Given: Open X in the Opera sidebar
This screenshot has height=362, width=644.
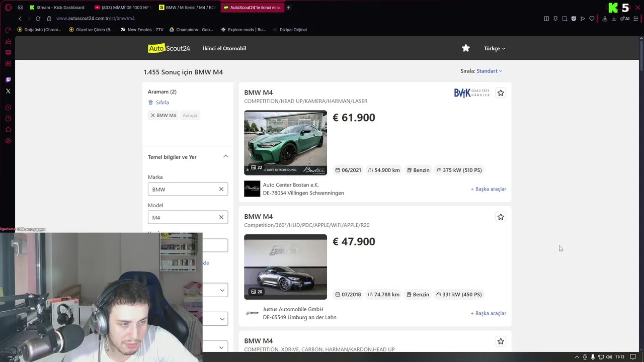Looking at the screenshot, I should (x=8, y=91).
